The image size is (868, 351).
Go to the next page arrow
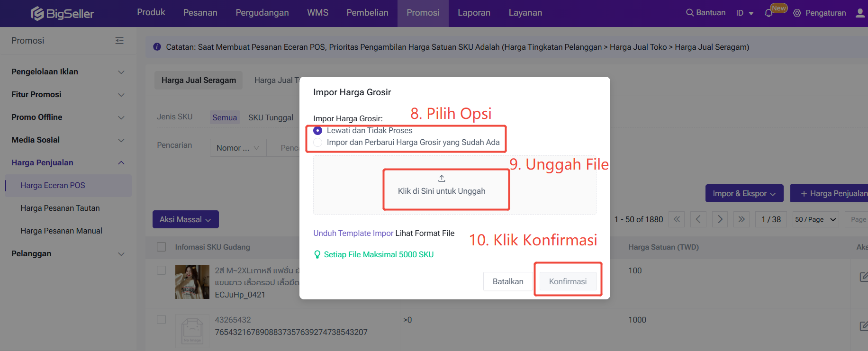point(720,219)
